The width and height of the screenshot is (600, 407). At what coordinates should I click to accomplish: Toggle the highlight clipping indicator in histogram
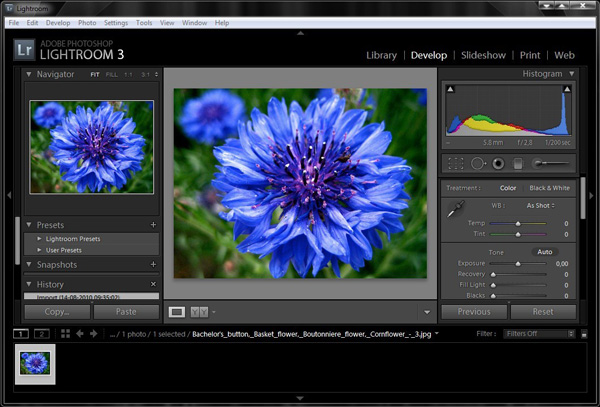coord(567,89)
